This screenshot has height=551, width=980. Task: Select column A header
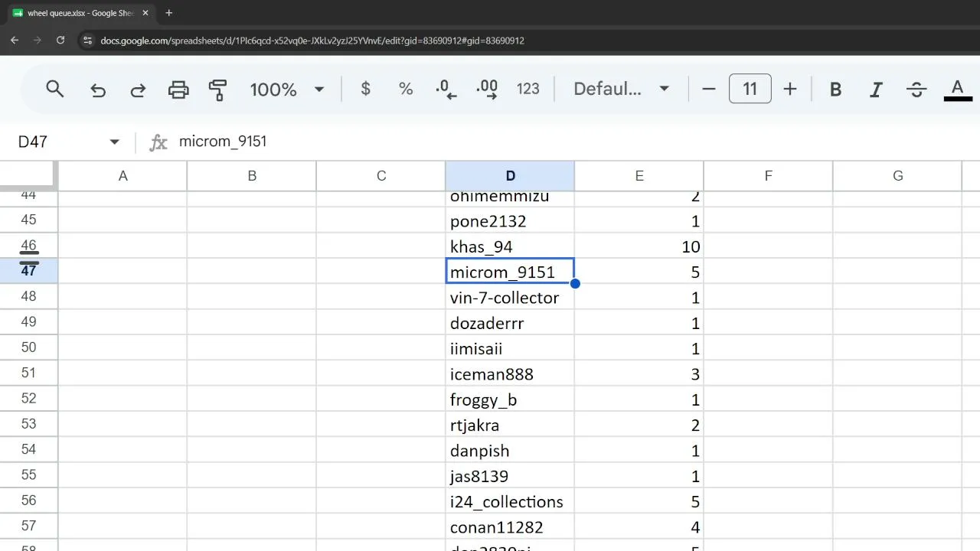[122, 176]
